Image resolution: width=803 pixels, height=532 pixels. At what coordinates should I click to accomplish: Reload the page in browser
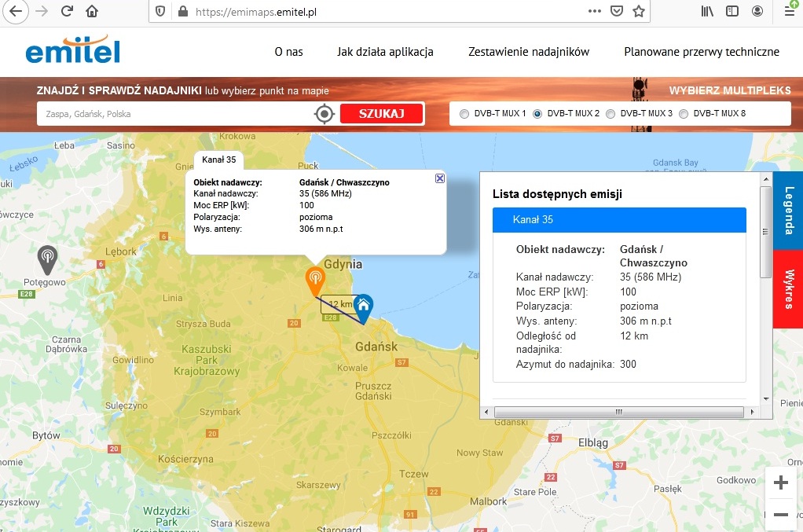(67, 11)
